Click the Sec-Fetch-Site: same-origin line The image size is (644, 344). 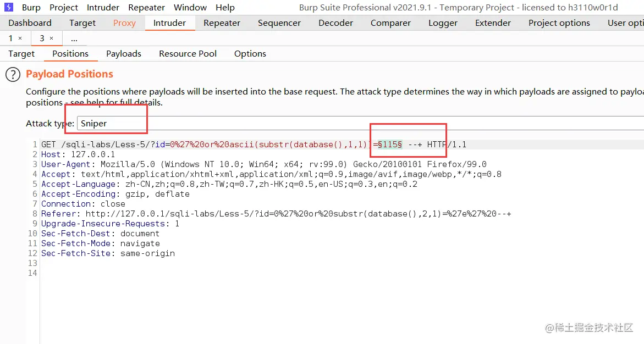tap(108, 253)
